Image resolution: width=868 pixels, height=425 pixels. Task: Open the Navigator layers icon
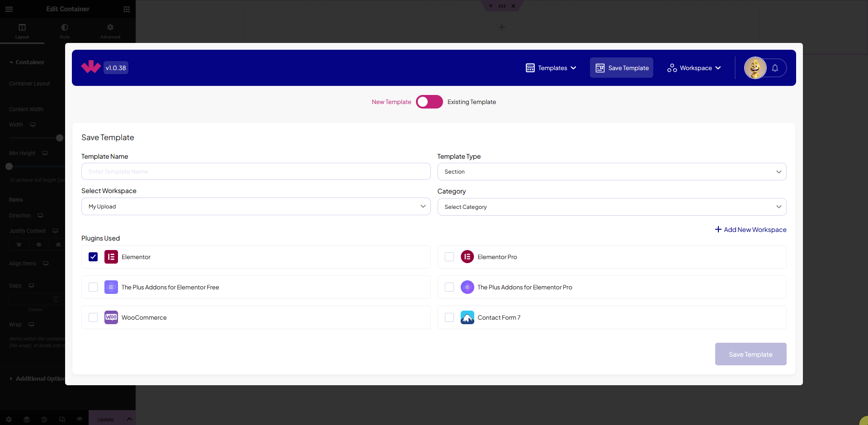coord(26,419)
